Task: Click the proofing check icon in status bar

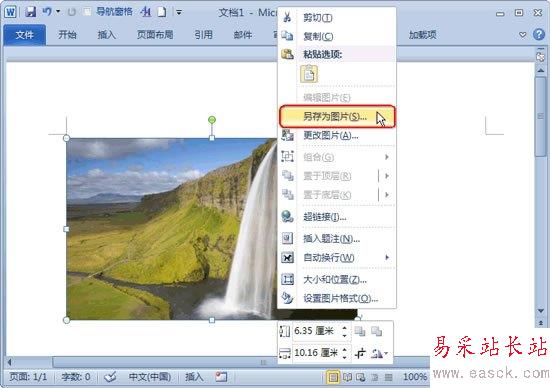Action: [x=110, y=377]
